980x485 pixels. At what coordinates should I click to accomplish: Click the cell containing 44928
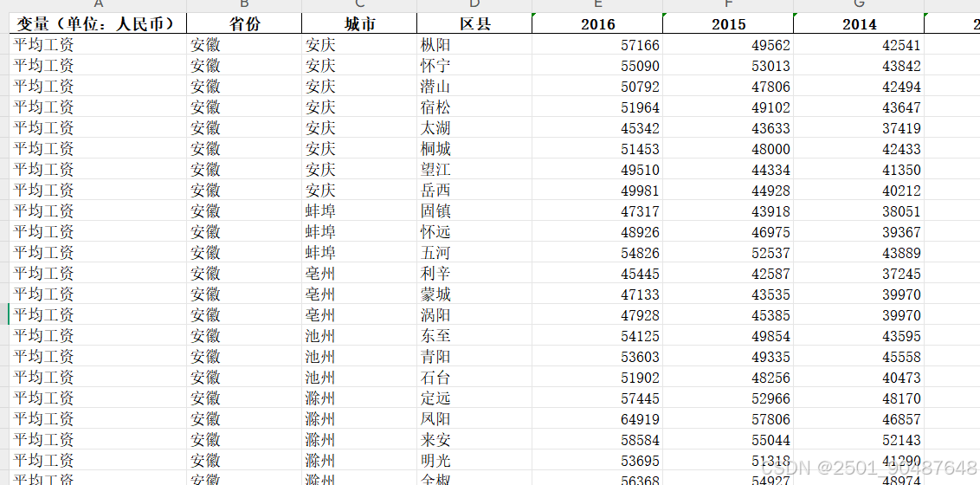(728, 190)
